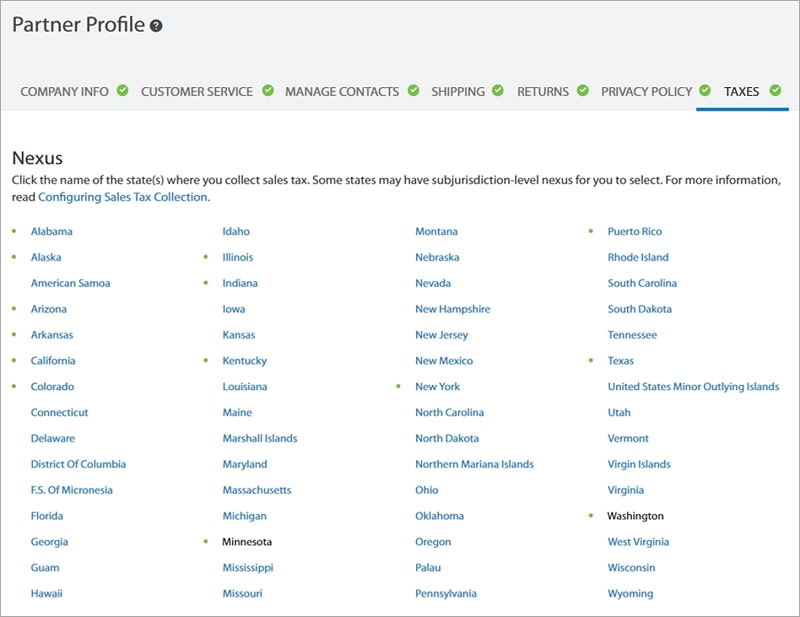Viewport: 800px width, 617px height.
Task: Open Configuring Sales Tax Collection link
Action: click(x=123, y=197)
